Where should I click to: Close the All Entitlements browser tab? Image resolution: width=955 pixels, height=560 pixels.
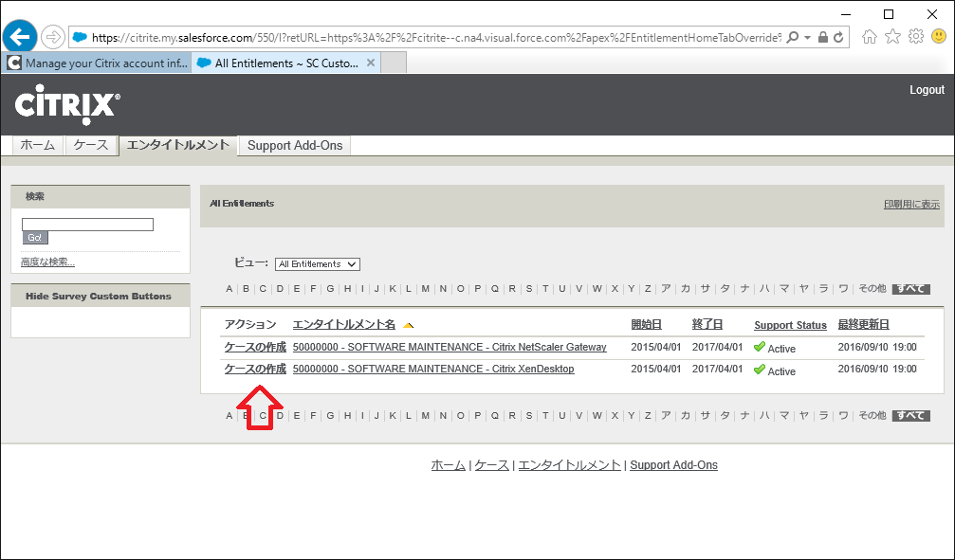pos(371,63)
